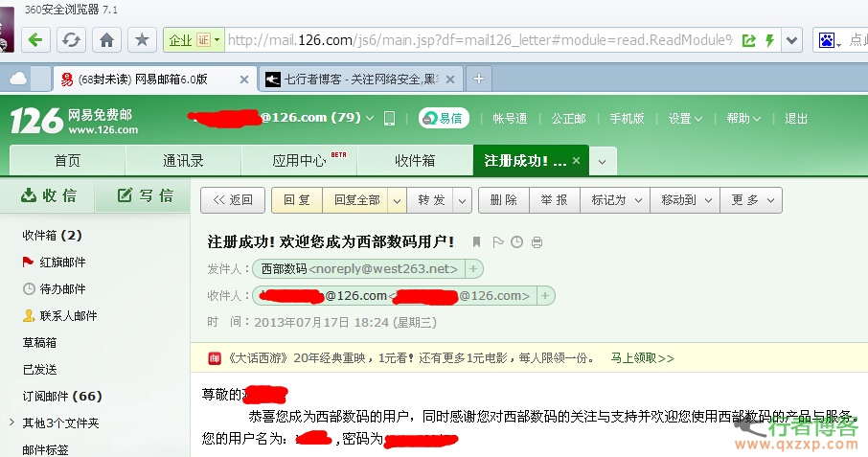Click plus icon next to recipient address
868x457 pixels.
point(545,295)
